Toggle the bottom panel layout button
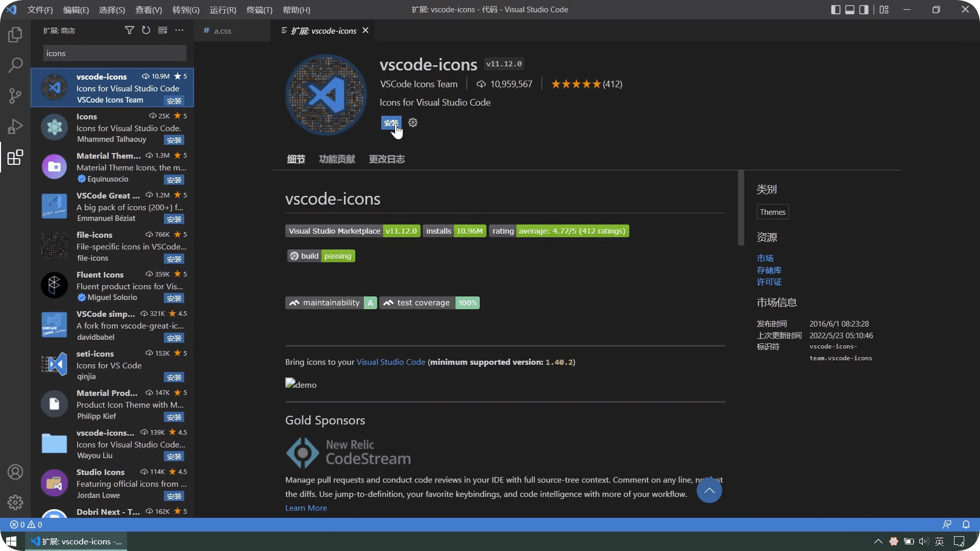Screen dimensions: 980x551 [850, 10]
